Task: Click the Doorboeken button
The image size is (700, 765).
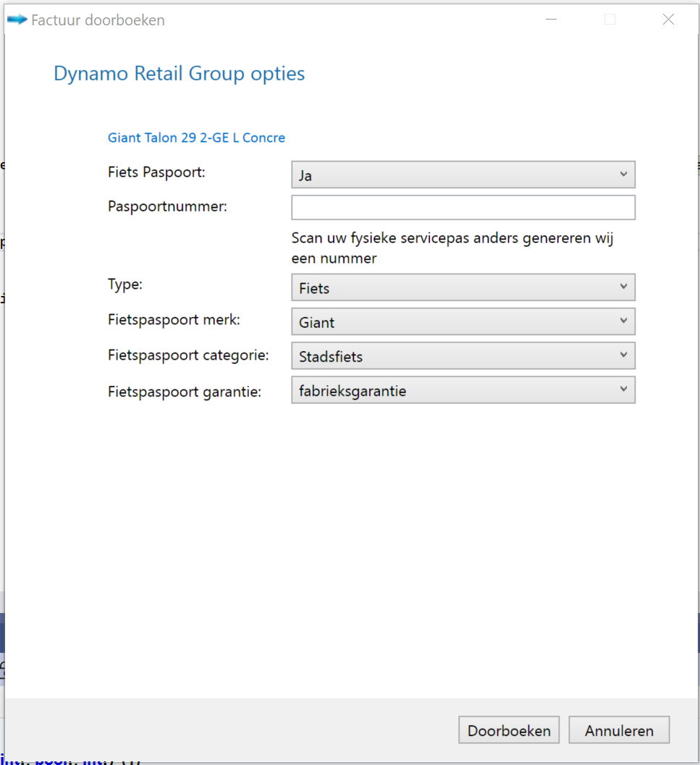Action: click(509, 730)
